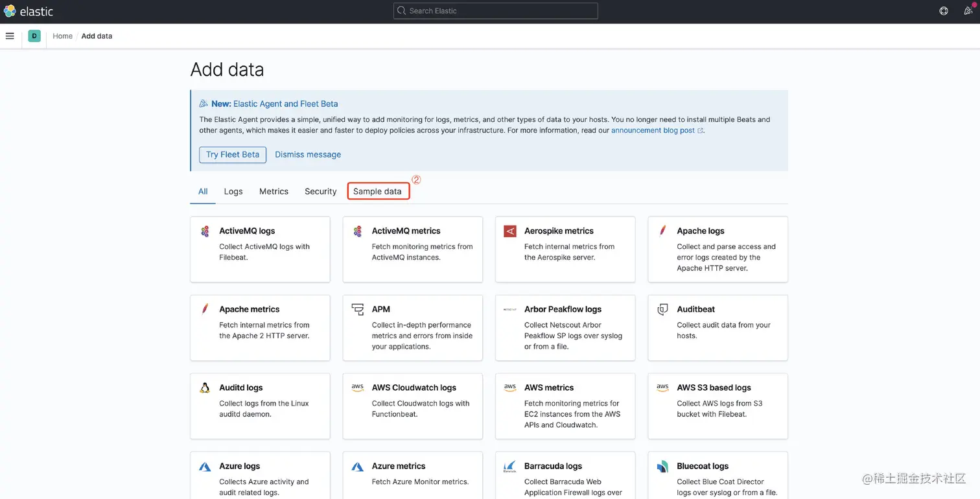Open the Apache logs card title
The width and height of the screenshot is (980, 499).
(701, 231)
